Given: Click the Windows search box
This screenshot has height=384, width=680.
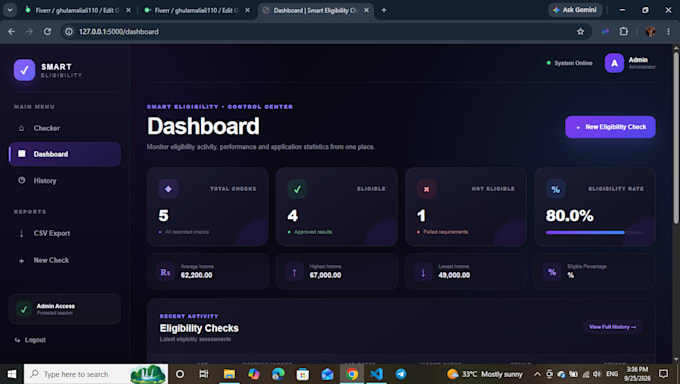Looking at the screenshot, I should [95, 374].
